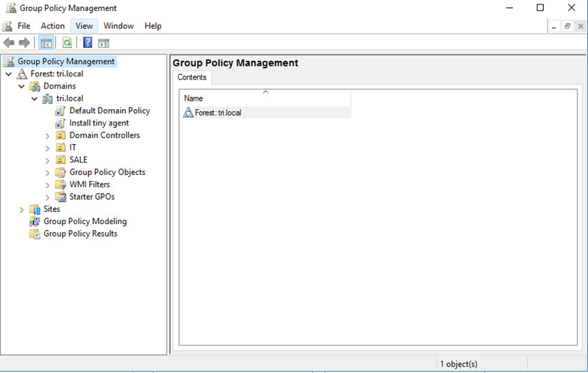Select Starter GPOs label in tree
The height and width of the screenshot is (373, 588).
(92, 197)
